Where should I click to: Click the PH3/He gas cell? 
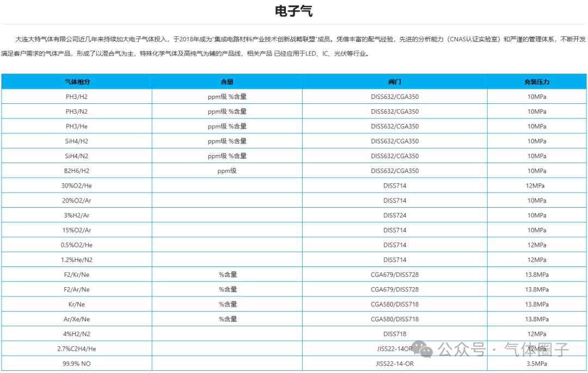tap(77, 126)
